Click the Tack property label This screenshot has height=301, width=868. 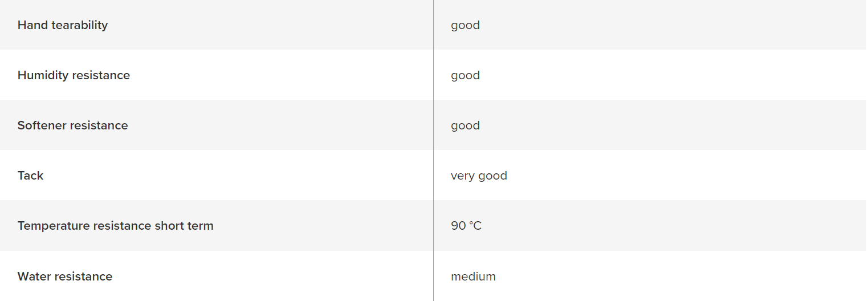tap(30, 176)
